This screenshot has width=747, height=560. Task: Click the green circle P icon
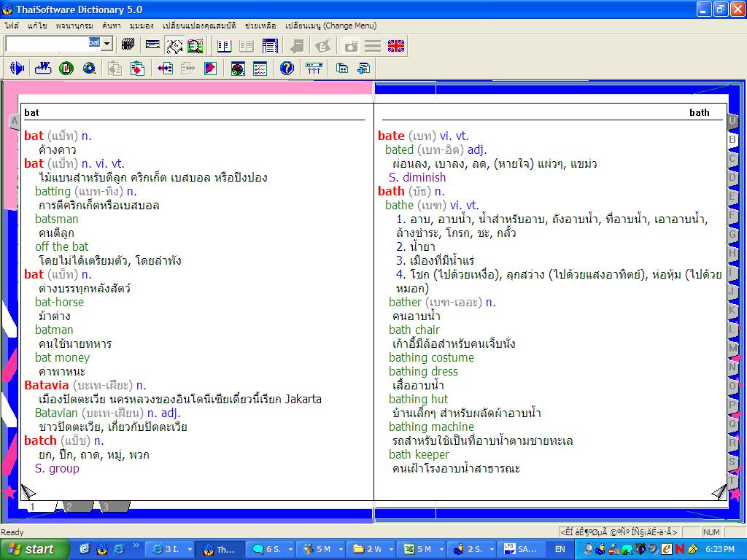[x=66, y=68]
